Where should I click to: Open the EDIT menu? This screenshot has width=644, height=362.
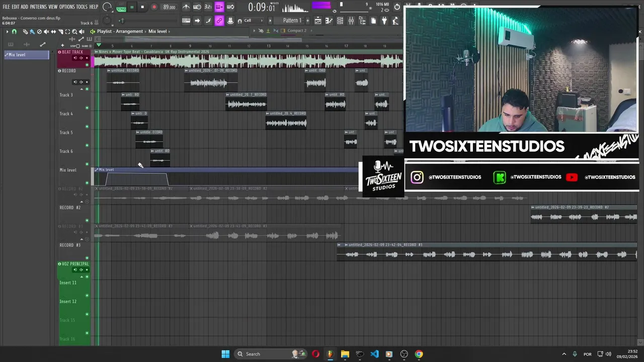coord(16,7)
